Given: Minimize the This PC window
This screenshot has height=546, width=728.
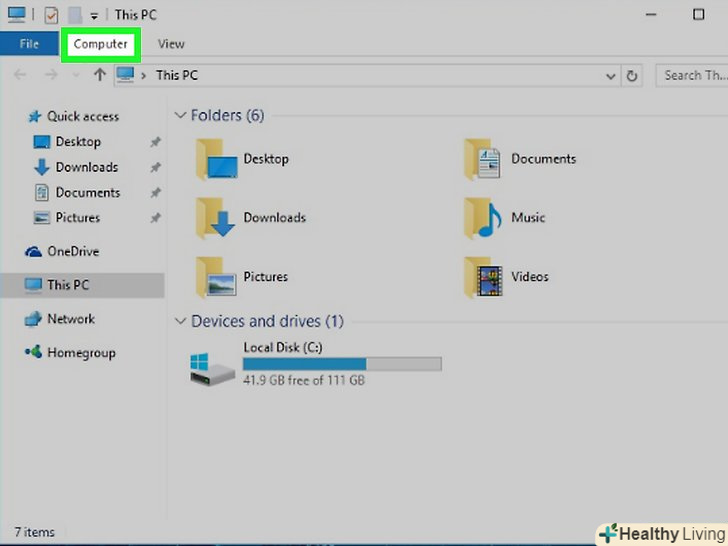Looking at the screenshot, I should [651, 15].
